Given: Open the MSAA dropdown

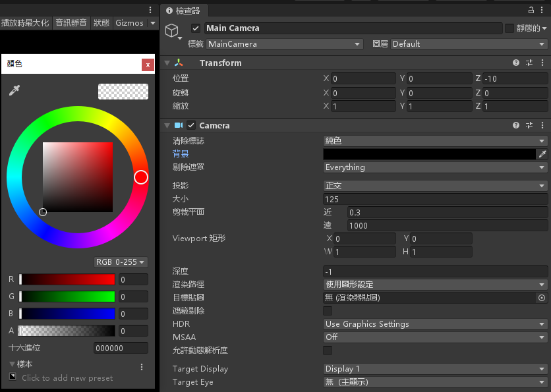Looking at the screenshot, I should [435, 337].
